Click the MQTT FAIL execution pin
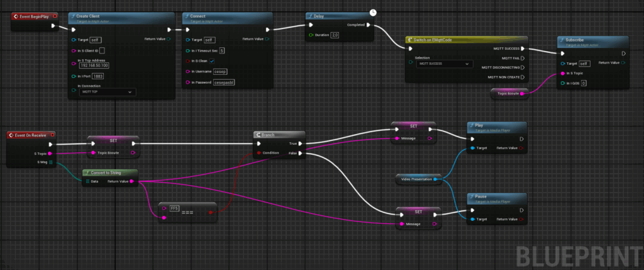This screenshot has width=644, height=270. 522,57
